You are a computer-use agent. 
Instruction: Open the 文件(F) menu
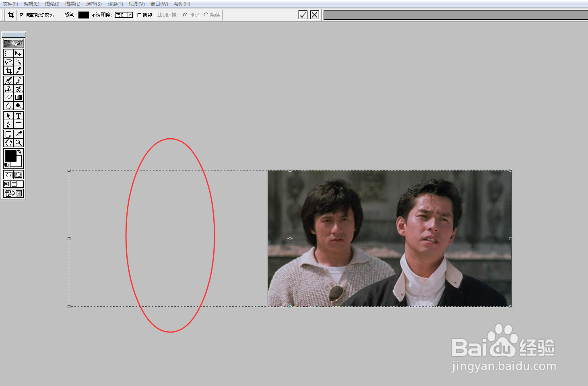pos(10,4)
